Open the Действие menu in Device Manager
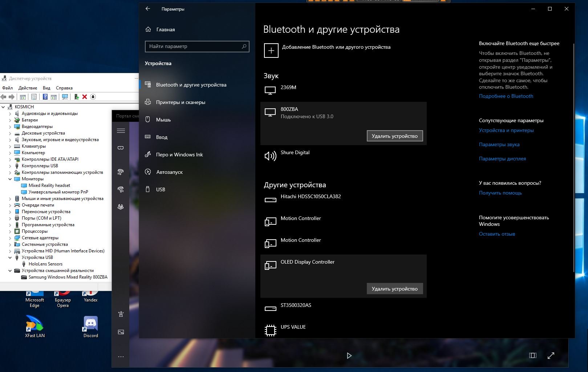The height and width of the screenshot is (372, 588). coord(28,88)
